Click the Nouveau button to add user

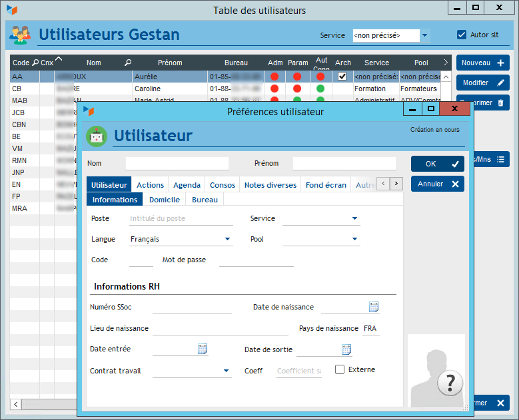(x=482, y=63)
